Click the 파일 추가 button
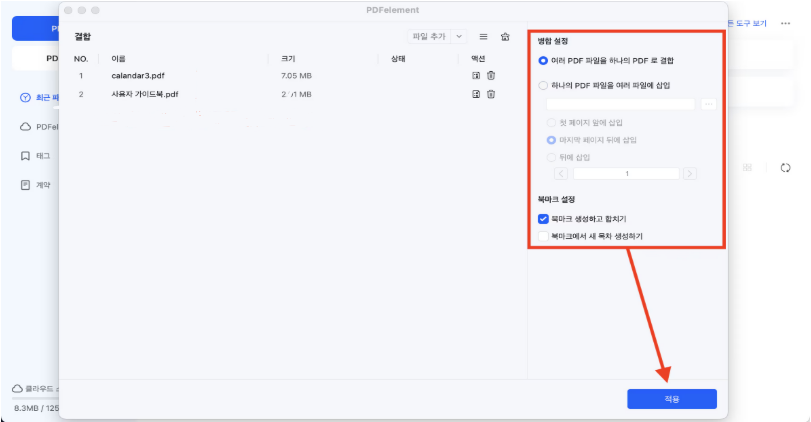 (429, 37)
